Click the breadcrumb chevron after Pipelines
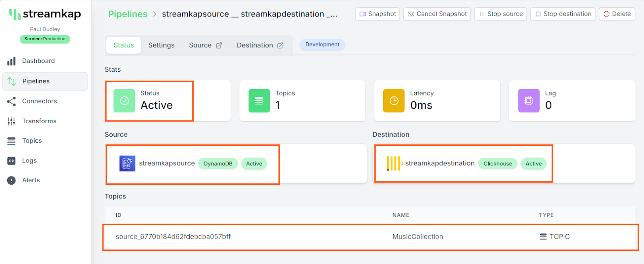The width and height of the screenshot is (644, 264). point(155,14)
